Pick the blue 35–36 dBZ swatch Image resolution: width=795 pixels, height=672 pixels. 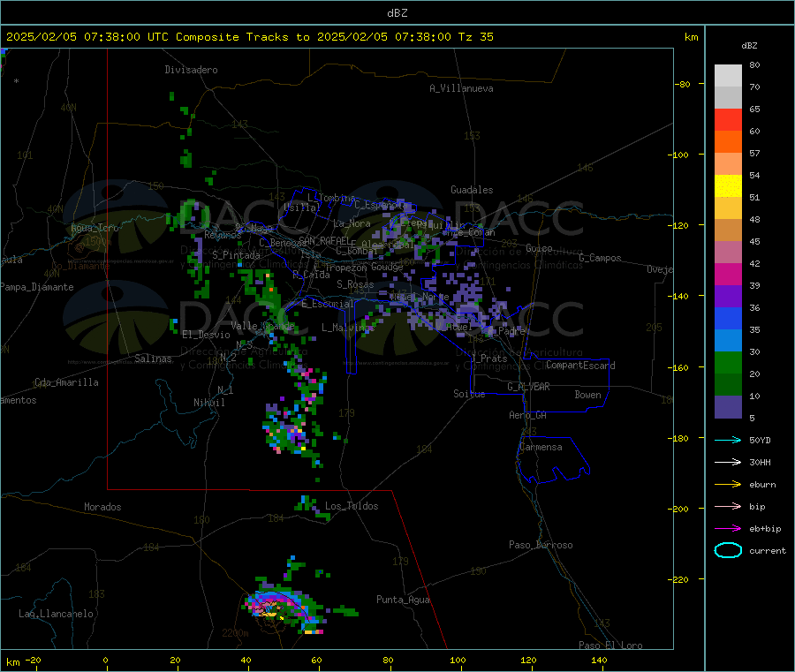click(x=728, y=318)
